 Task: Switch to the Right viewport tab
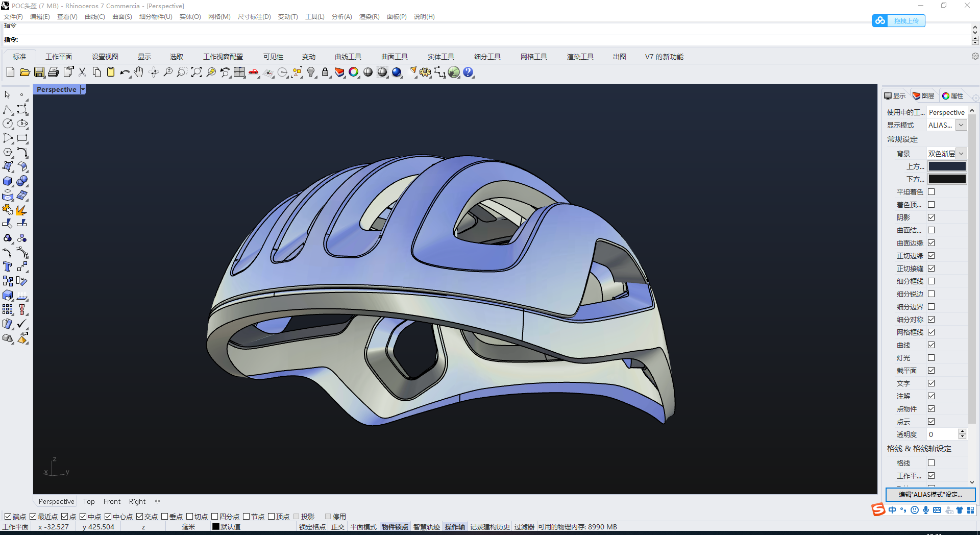click(137, 501)
